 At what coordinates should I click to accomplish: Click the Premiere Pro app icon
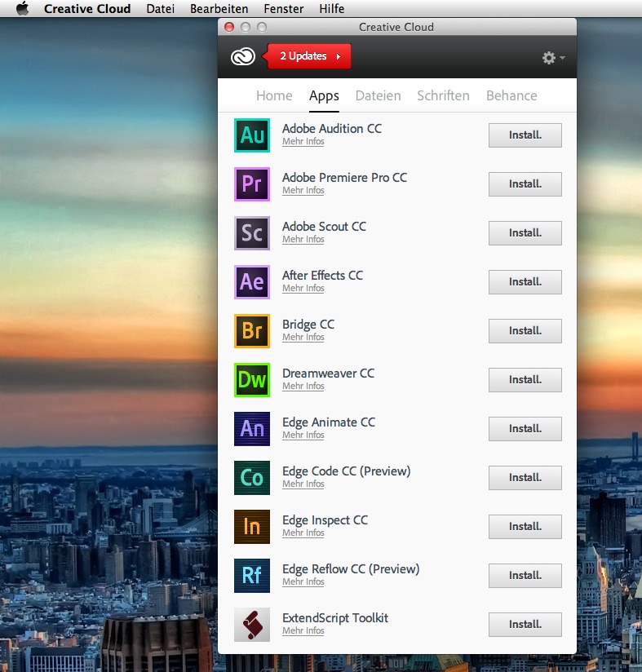(251, 184)
